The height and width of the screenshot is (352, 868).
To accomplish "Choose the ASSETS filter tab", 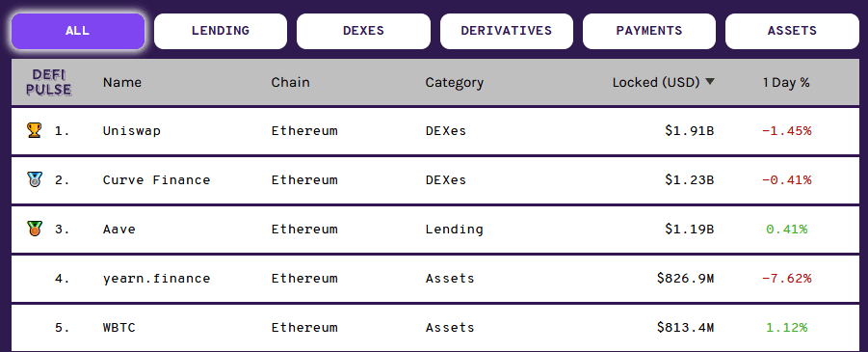I will (x=792, y=31).
